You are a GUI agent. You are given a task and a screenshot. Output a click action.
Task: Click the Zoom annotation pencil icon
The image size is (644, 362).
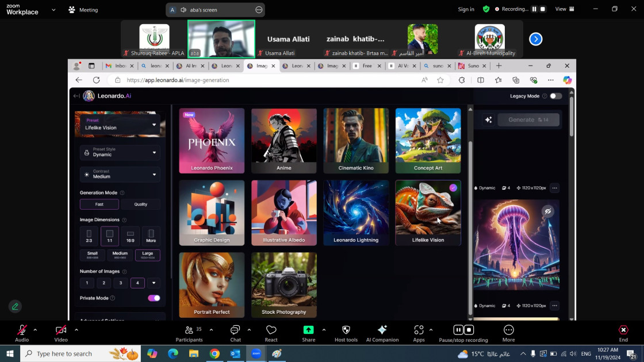[16, 306]
